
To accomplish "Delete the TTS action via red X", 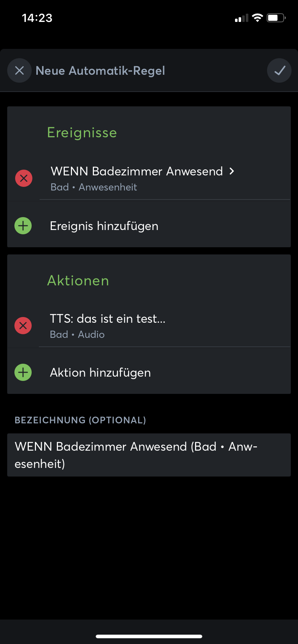I will point(23,326).
